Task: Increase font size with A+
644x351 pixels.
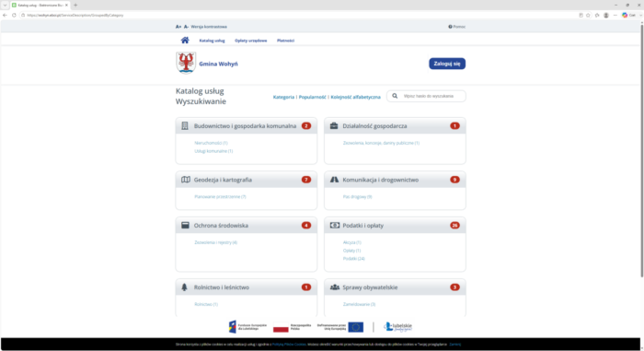Action: 178,27
